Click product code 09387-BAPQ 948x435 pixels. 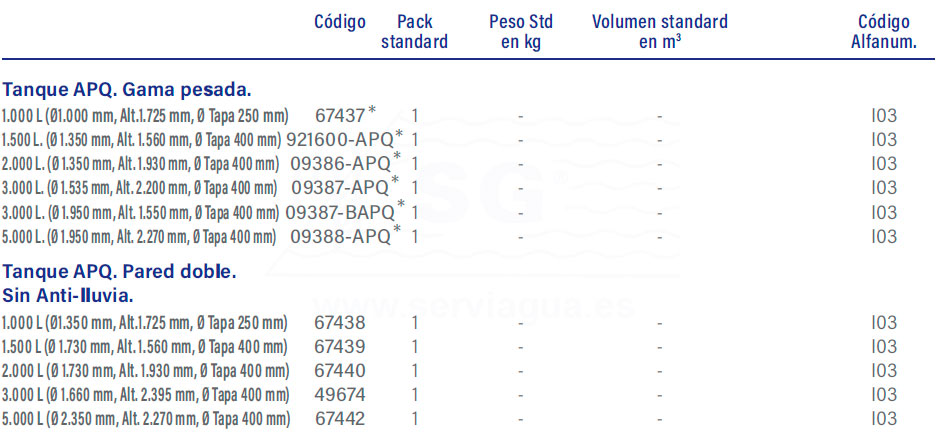(x=340, y=212)
